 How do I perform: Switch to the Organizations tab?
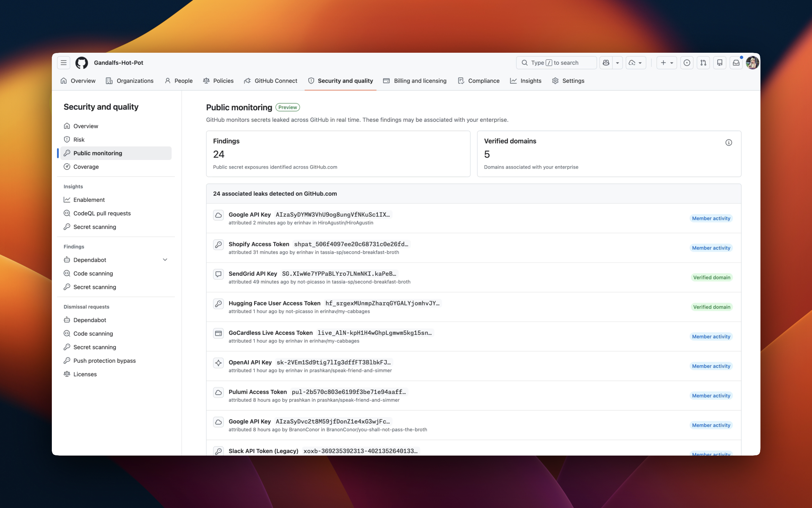pos(130,81)
